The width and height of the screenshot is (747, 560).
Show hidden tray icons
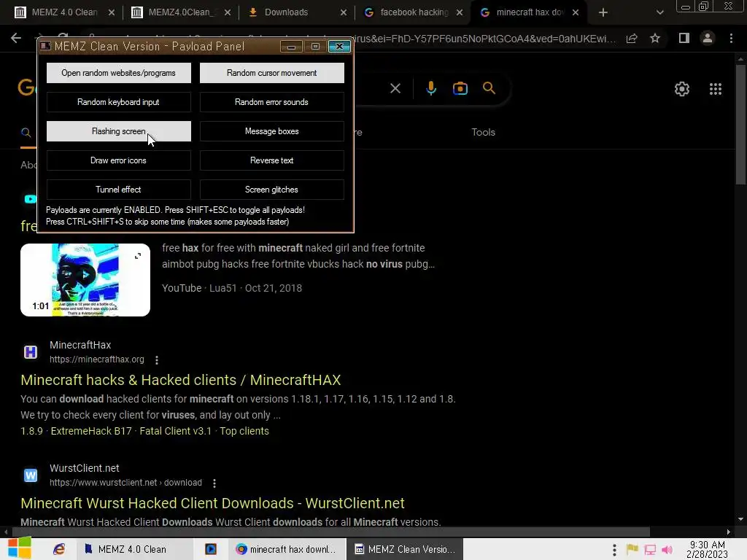[x=614, y=550]
